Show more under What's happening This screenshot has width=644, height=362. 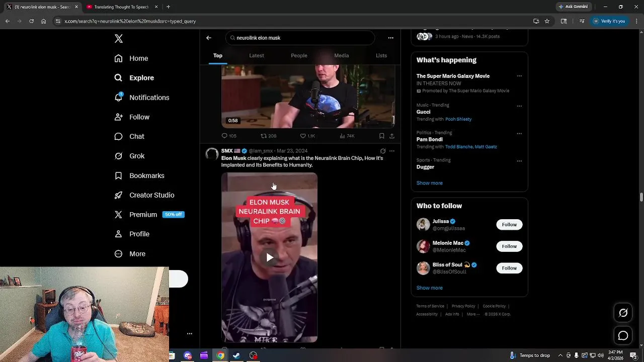click(x=430, y=183)
